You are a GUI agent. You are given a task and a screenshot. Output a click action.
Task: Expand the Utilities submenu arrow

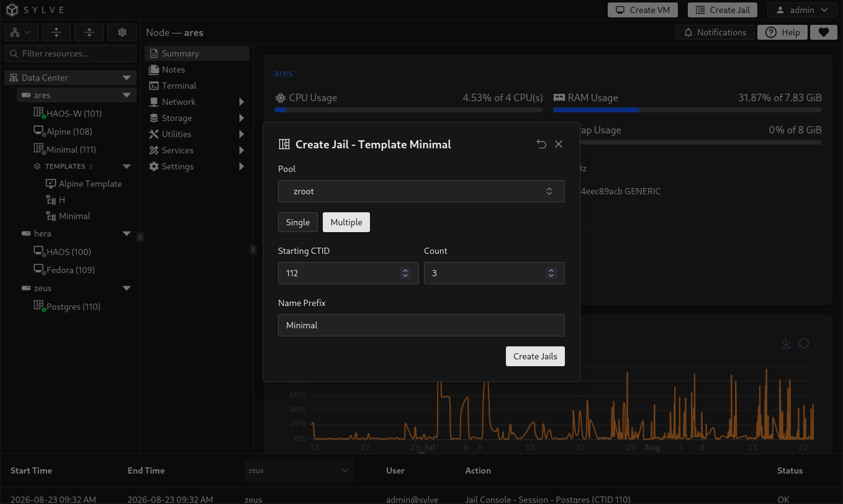tap(241, 134)
